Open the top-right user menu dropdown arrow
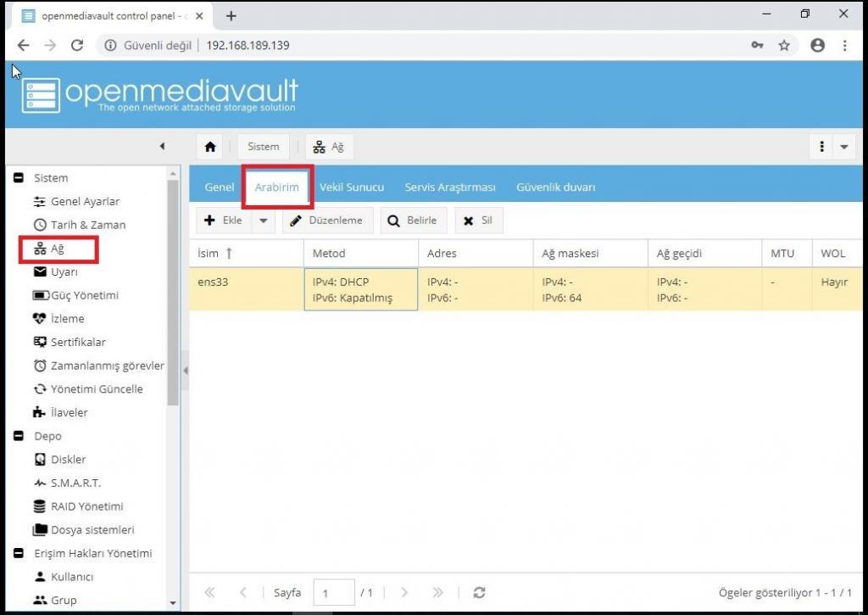The width and height of the screenshot is (868, 615). 844,147
